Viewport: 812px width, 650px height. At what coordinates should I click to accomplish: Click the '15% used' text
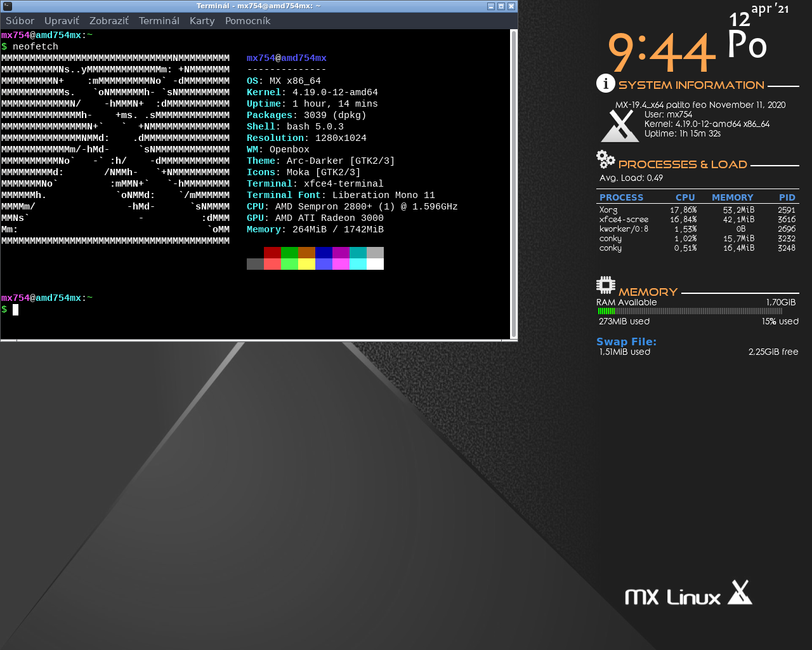(x=780, y=321)
